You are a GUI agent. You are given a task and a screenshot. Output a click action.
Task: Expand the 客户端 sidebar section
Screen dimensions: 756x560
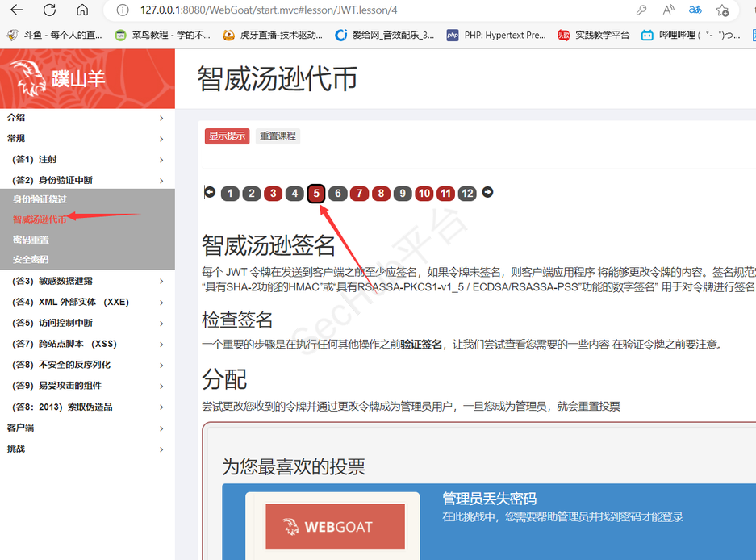click(x=87, y=428)
